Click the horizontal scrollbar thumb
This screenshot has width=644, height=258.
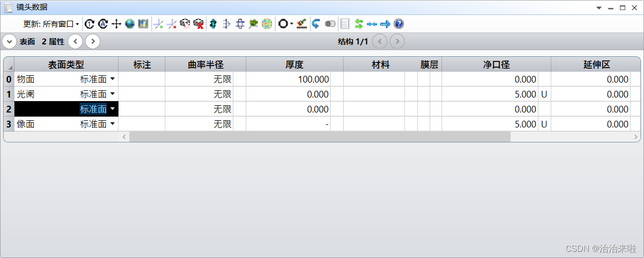pos(319,137)
